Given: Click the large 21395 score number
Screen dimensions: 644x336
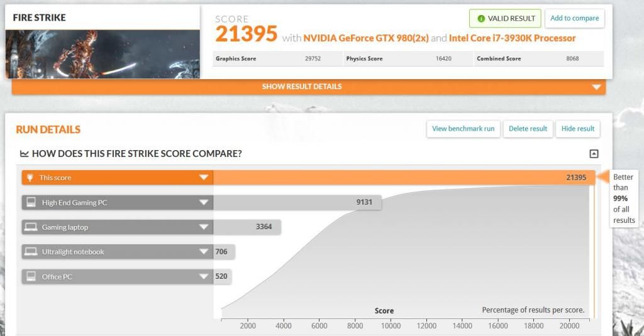Looking at the screenshot, I should click(247, 34).
